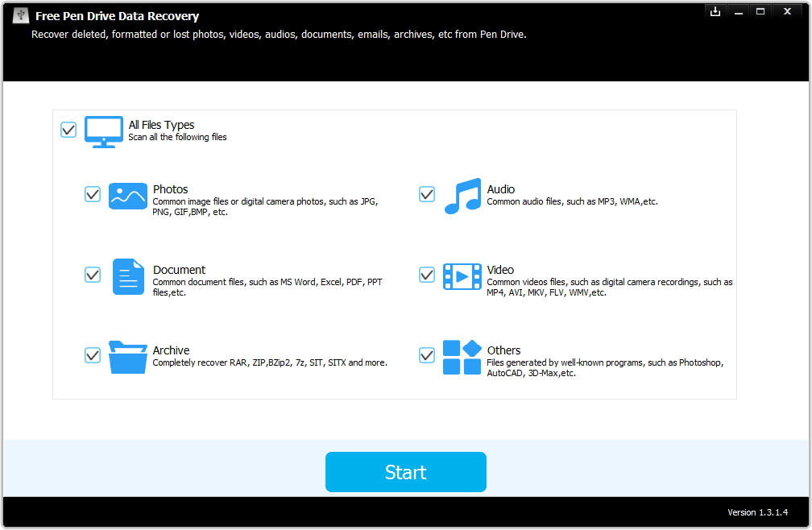Click the 'Photos' heading text

tap(171, 189)
